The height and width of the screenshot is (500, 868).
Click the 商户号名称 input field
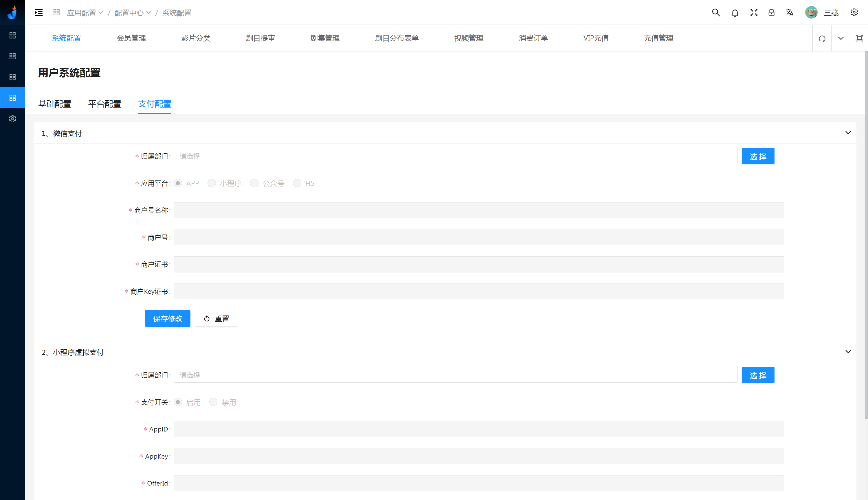pyautogui.click(x=478, y=210)
